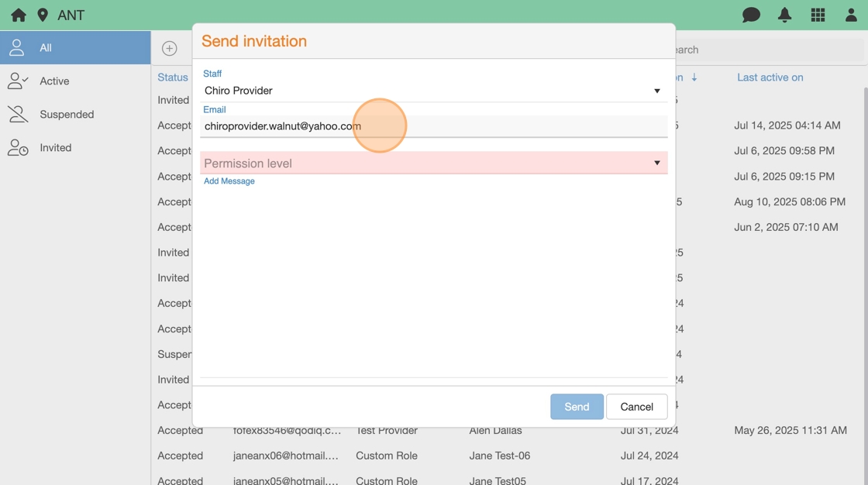Click the Add Message link
Image resolution: width=868 pixels, height=485 pixels.
coord(229,181)
